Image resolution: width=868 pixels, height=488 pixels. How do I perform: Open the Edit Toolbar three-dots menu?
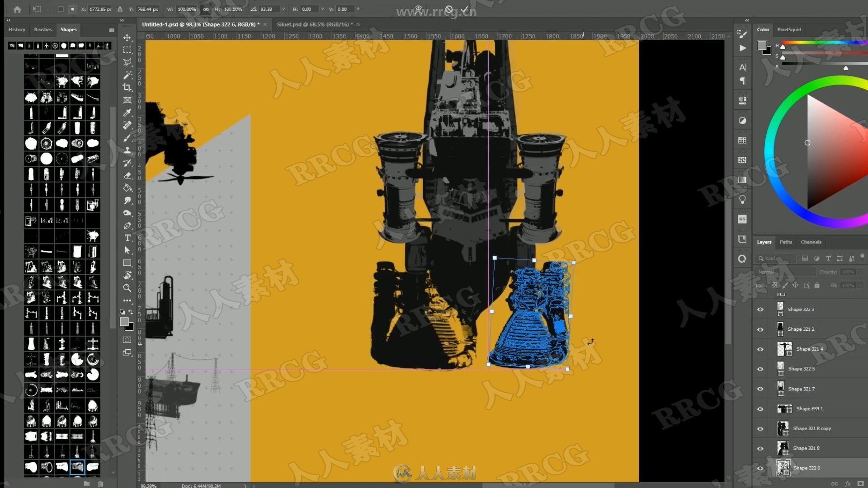pos(127,300)
